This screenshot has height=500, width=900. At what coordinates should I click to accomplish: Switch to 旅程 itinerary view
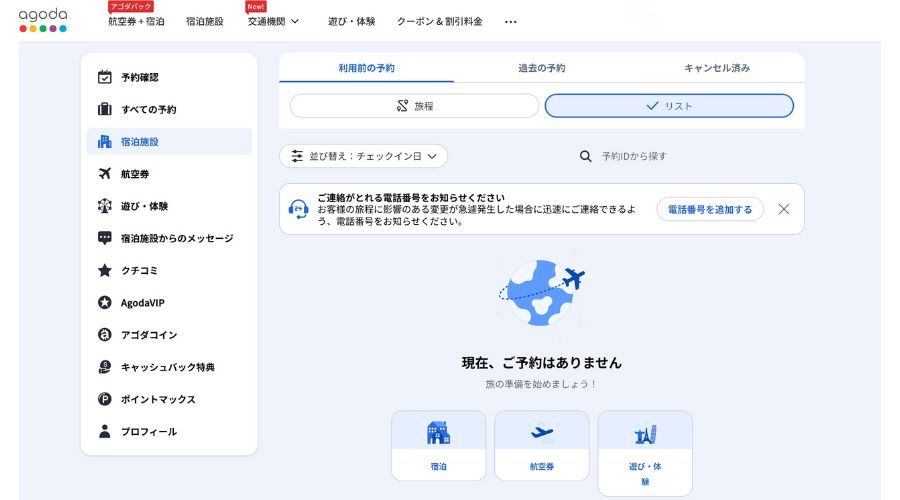coord(414,106)
